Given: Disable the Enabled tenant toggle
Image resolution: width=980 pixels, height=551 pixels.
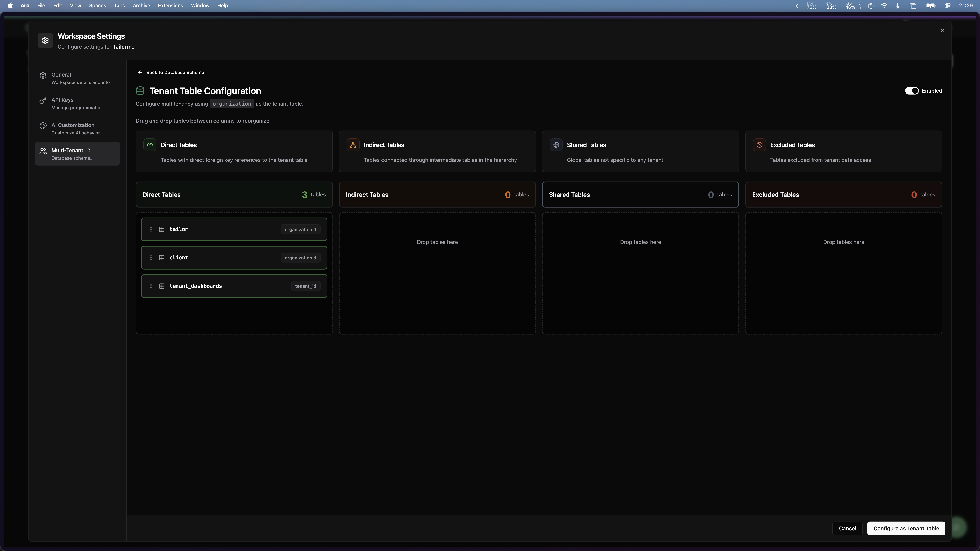Looking at the screenshot, I should tap(911, 90).
